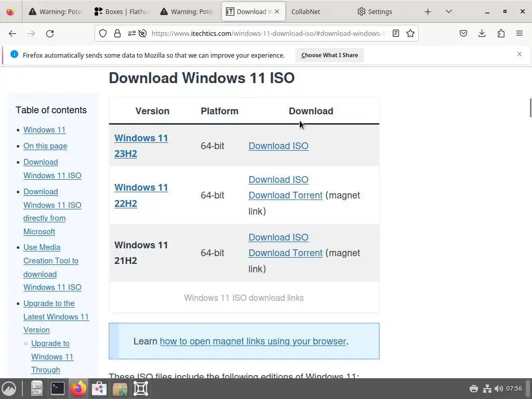
Task: Click the blocked autoplay indicator icon
Action: point(142,33)
